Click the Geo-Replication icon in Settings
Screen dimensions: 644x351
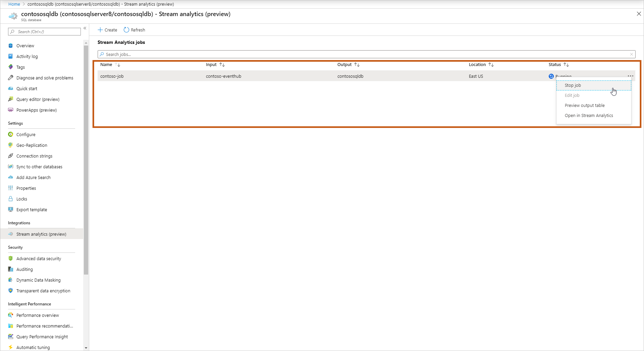[10, 145]
